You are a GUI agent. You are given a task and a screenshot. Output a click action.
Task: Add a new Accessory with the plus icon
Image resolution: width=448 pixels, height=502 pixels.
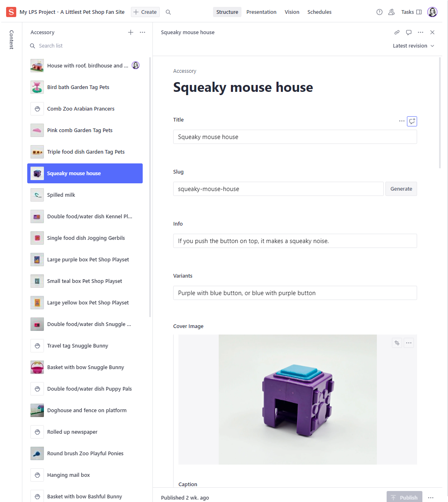point(130,32)
